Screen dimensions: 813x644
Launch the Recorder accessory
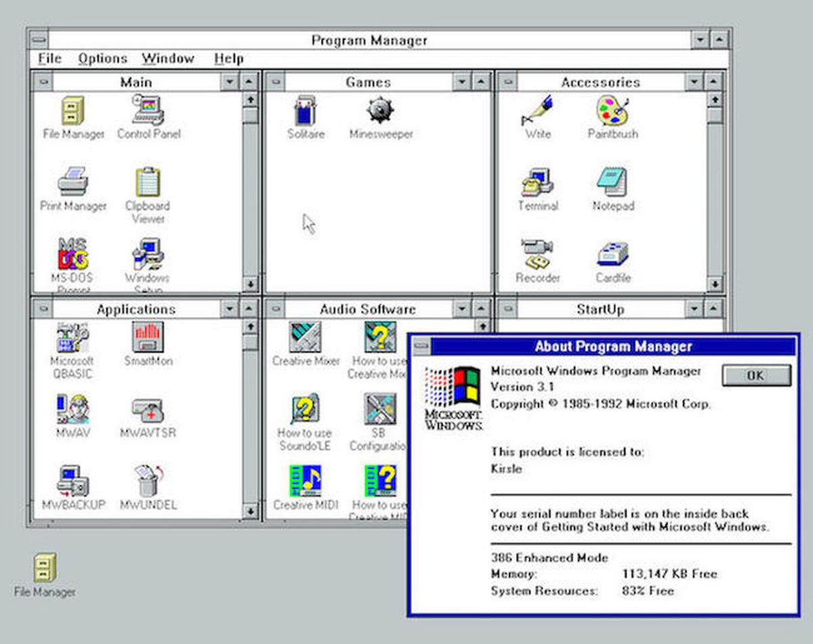537,255
